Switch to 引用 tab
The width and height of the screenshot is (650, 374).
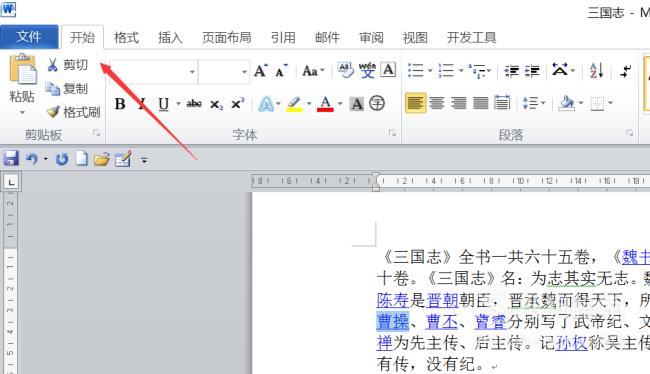(283, 38)
